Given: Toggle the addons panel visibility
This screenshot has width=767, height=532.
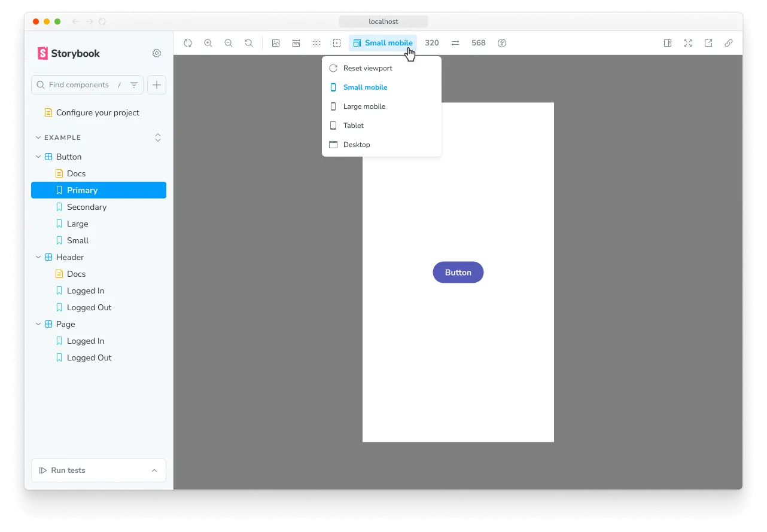Looking at the screenshot, I should pos(668,42).
